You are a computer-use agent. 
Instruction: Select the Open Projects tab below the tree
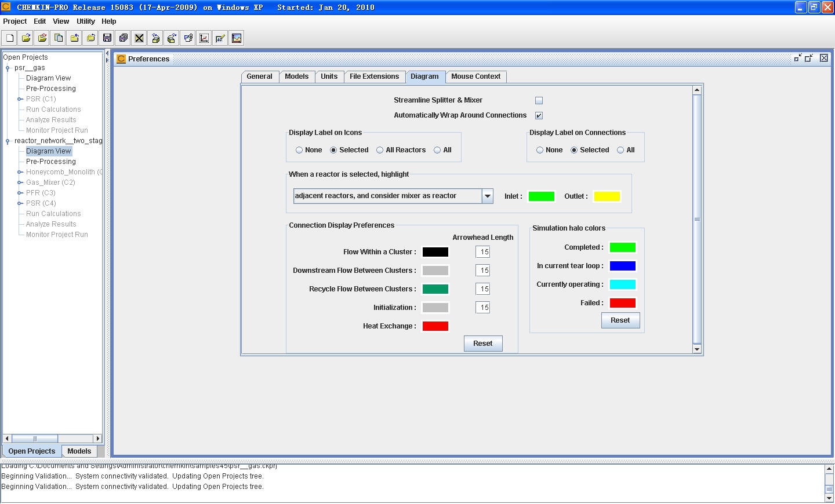[x=32, y=451]
